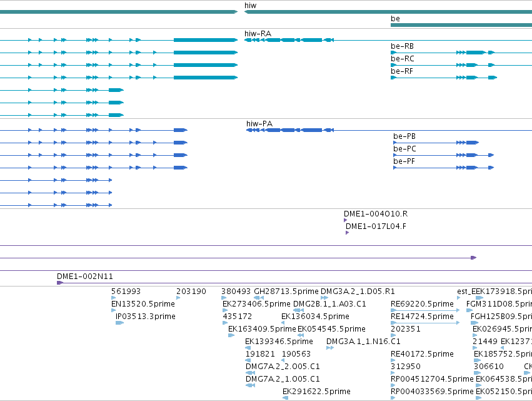Select EST DMG7A.2_2.005.C1
The height and width of the screenshot is (401, 532).
point(283,367)
